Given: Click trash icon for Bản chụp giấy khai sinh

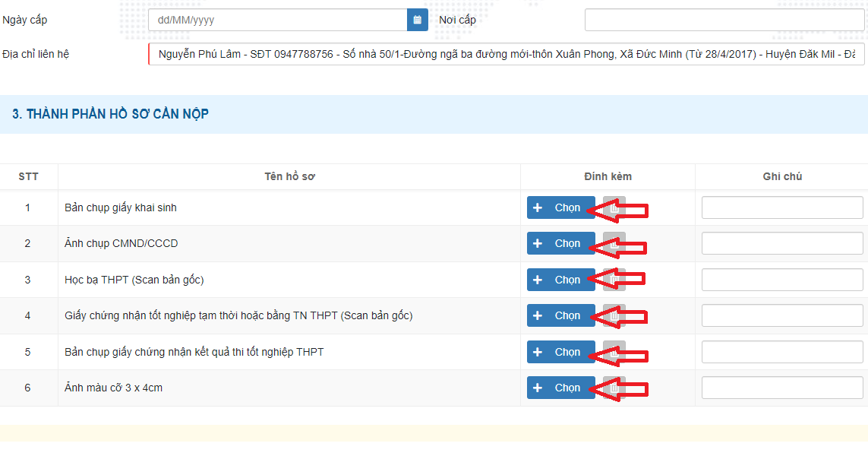Looking at the screenshot, I should click(x=614, y=207).
